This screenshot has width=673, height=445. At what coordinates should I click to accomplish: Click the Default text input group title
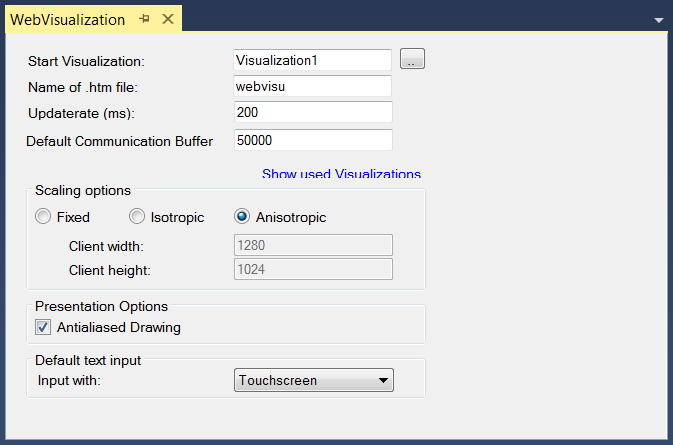[x=88, y=360]
